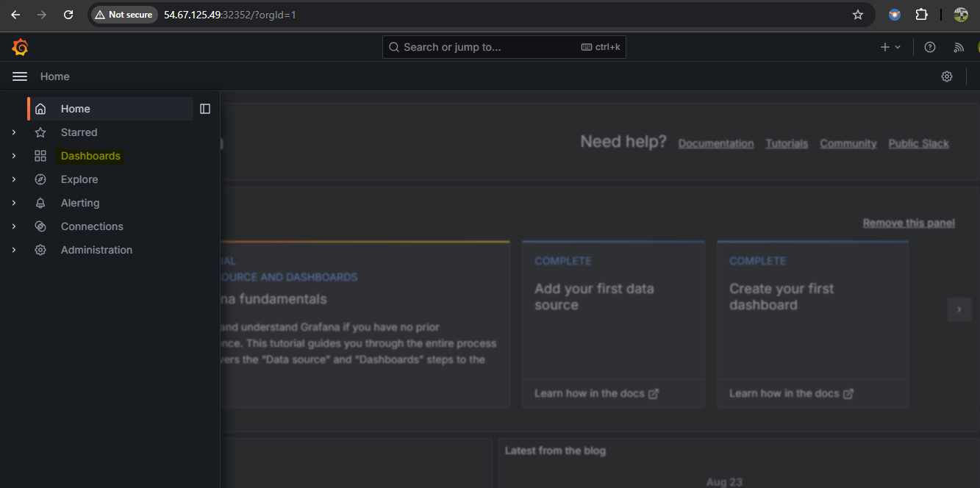Click the Latest from the blog heading
Screen dimensions: 980x488
pos(555,451)
